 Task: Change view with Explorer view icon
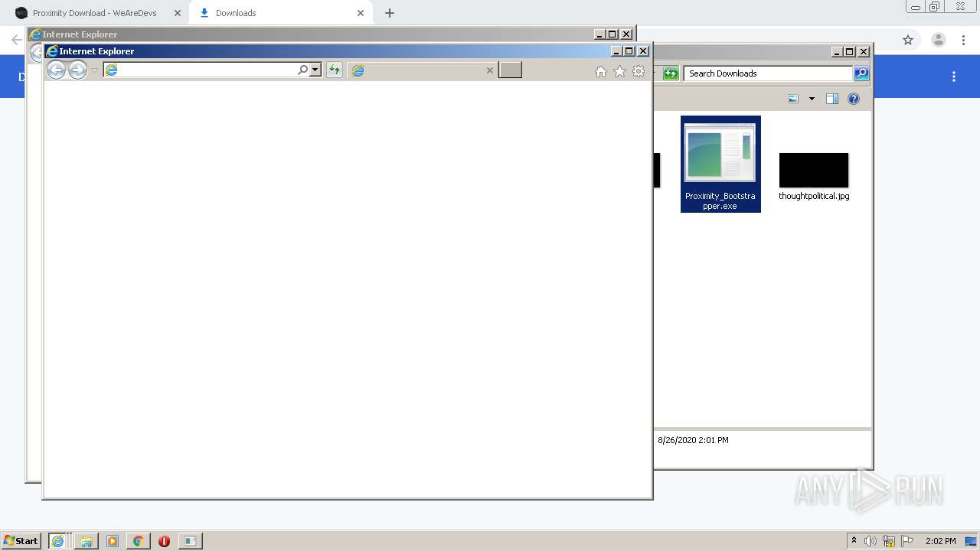[793, 99]
